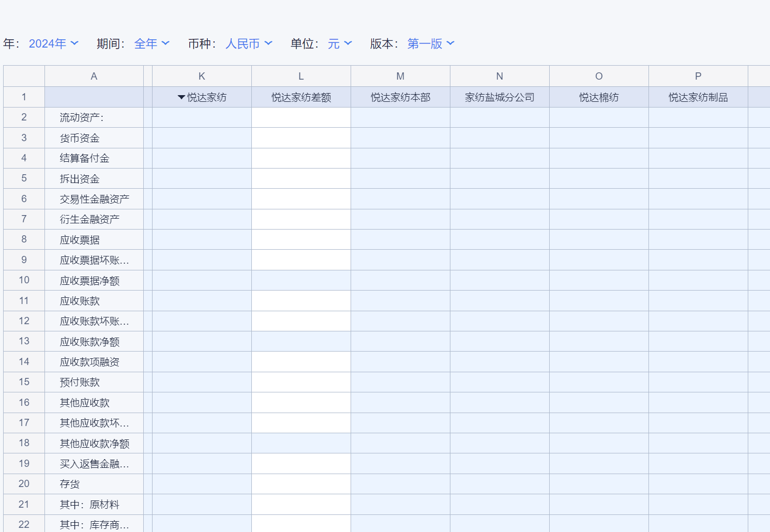
Task: Open the 2024年 year dropdown
Action: tap(53, 44)
